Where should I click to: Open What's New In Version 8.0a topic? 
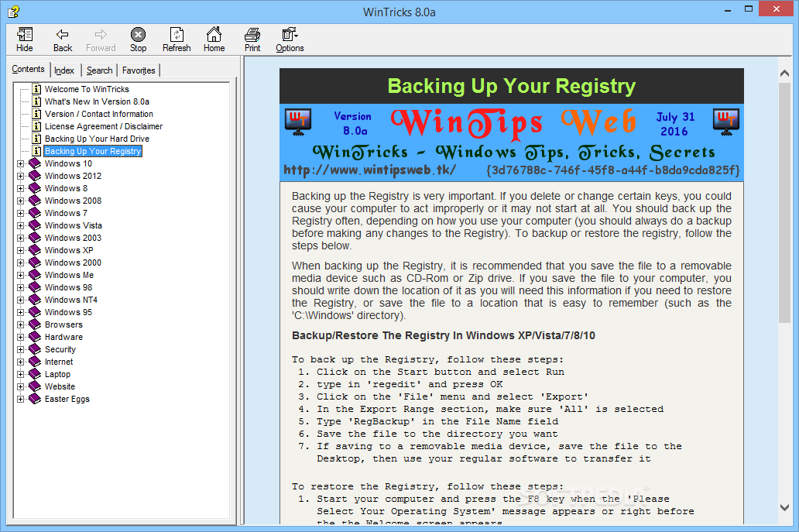coord(97,101)
